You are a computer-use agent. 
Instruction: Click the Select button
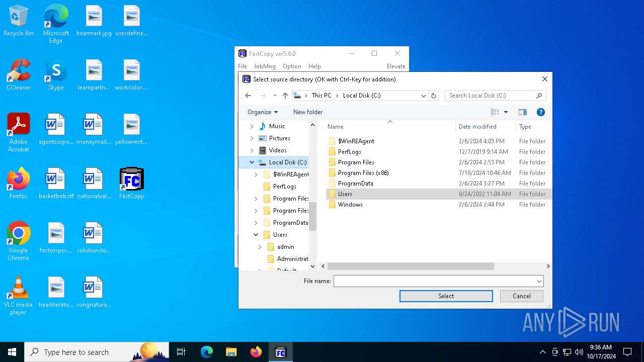tap(446, 296)
